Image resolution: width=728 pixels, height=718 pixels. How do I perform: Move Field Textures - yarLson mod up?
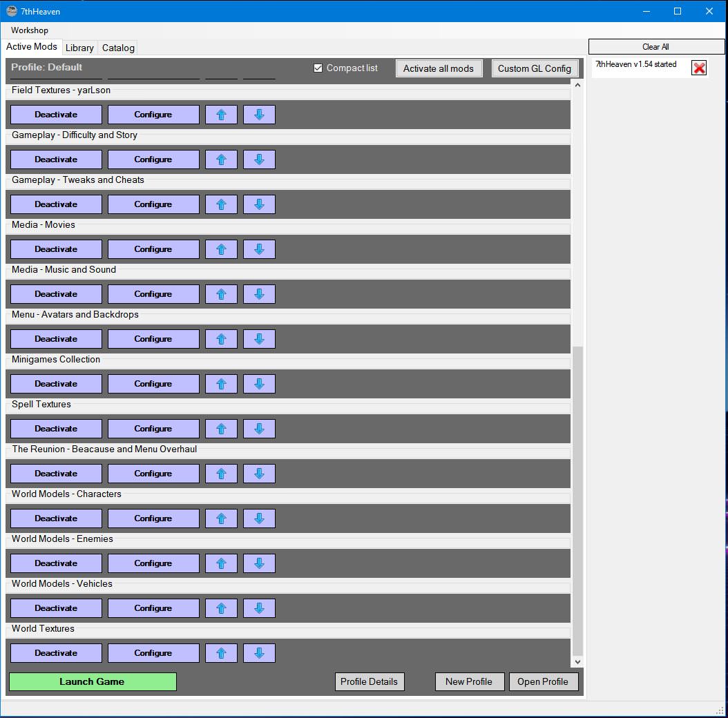point(222,115)
